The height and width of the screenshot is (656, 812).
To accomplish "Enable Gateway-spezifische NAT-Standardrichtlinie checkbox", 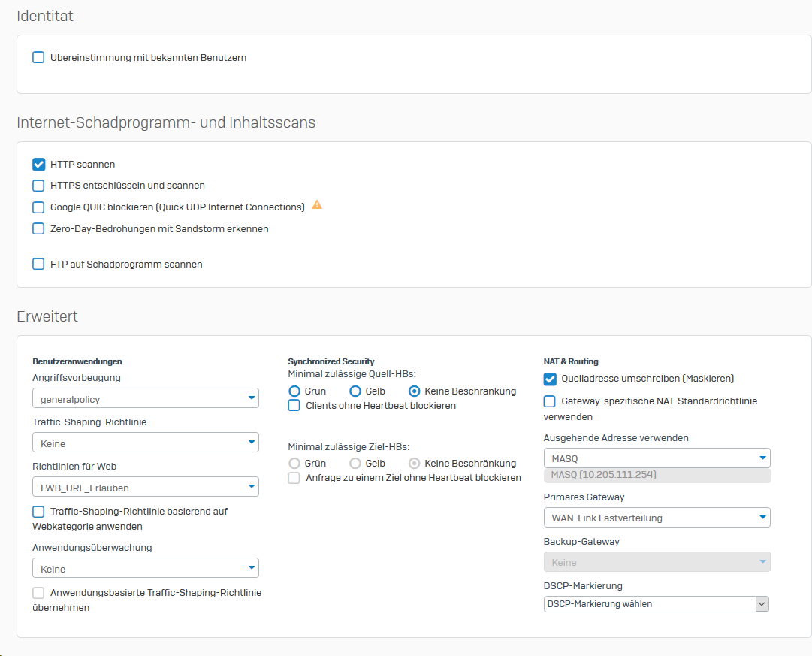I will (x=550, y=401).
